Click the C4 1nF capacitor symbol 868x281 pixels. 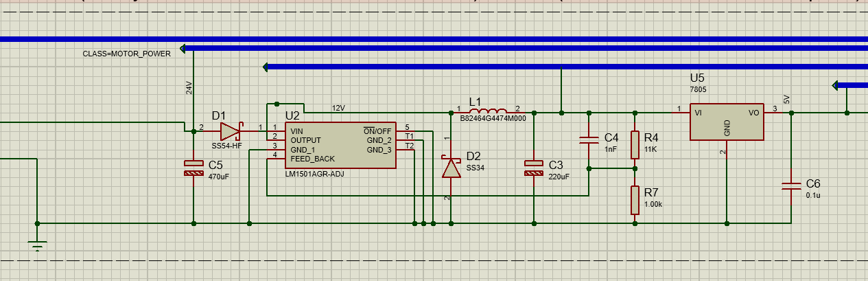589,140
